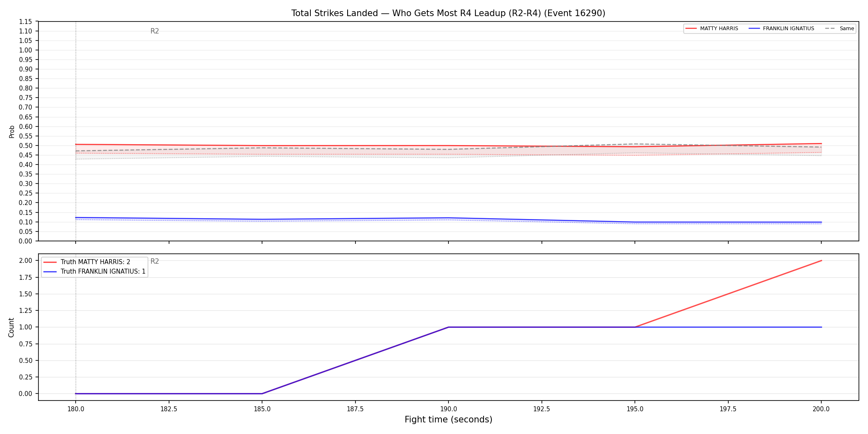The width and height of the screenshot is (868, 434).
Task: Click the chart title mentioning Event 16290
Action: pos(448,13)
